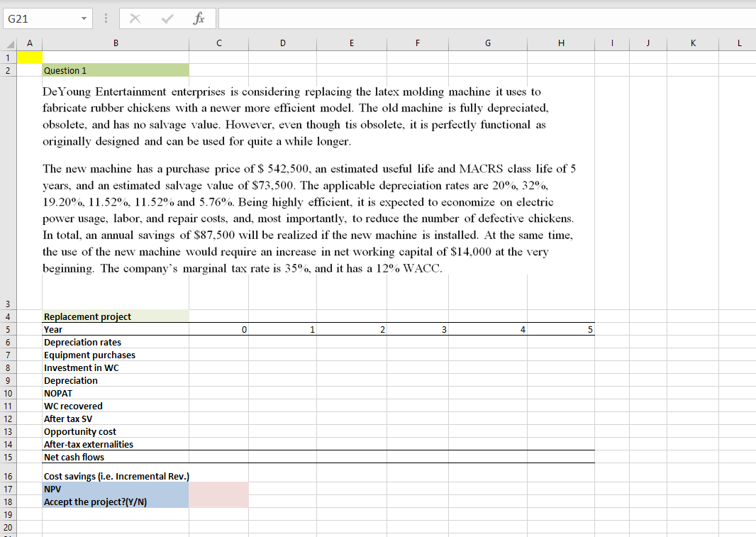
Task: Select the yellow-highlighted cell A1
Action: 29,56
